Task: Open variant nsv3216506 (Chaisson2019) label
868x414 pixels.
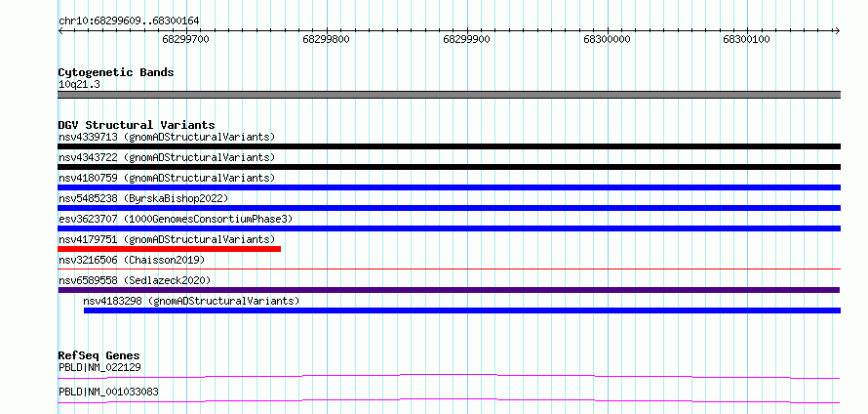Action: click(x=132, y=260)
